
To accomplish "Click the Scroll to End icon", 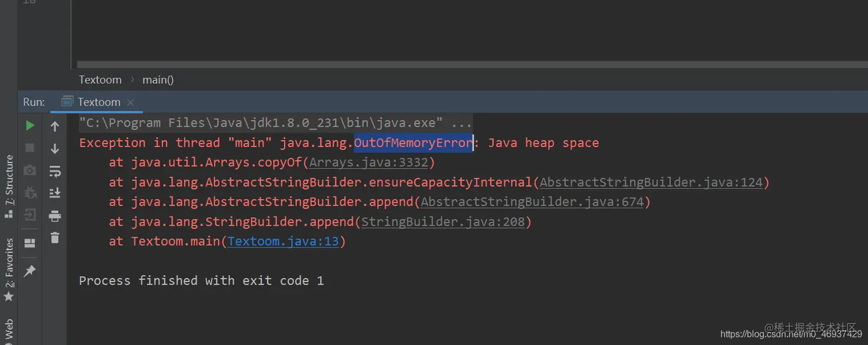I will click(55, 193).
